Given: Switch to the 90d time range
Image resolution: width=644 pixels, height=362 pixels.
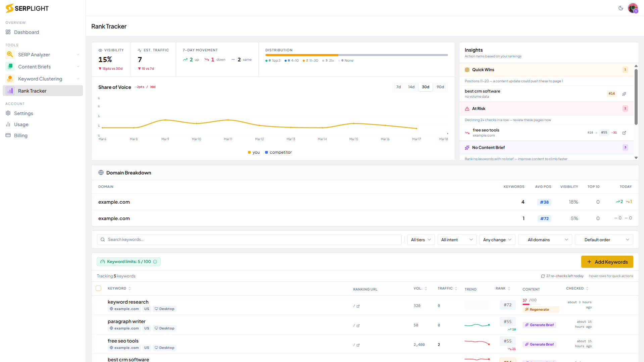Looking at the screenshot, I should pyautogui.click(x=441, y=87).
